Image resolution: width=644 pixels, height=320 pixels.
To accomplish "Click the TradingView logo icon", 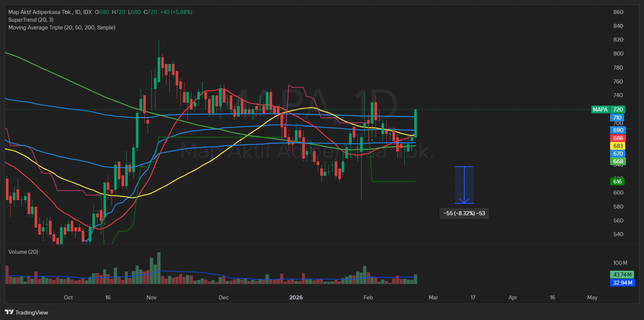I will tap(9, 312).
